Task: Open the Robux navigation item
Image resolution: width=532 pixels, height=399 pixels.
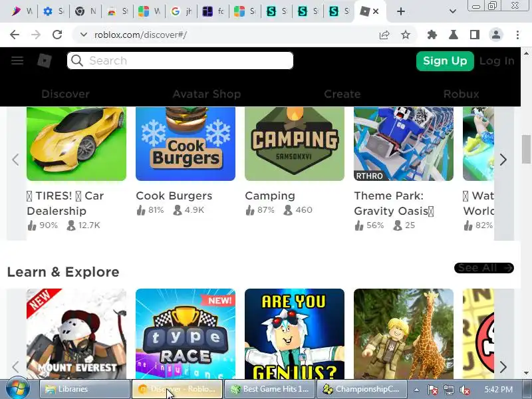Action: [x=461, y=94]
